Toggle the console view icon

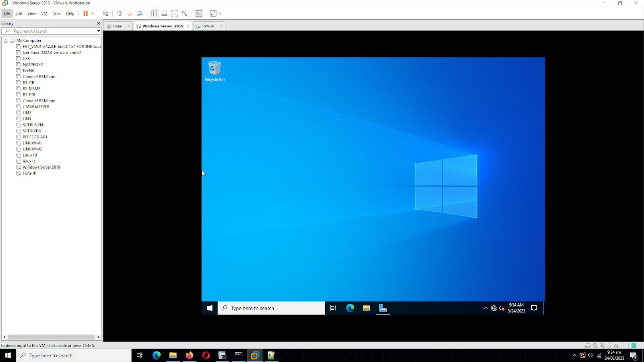tap(199, 13)
